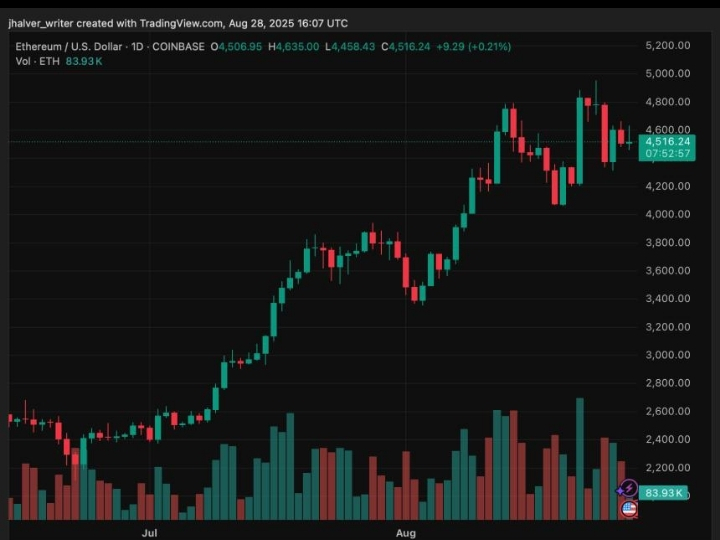The image size is (720, 540).
Task: Click the green 83.93K volume label on axis
Action: (x=663, y=493)
